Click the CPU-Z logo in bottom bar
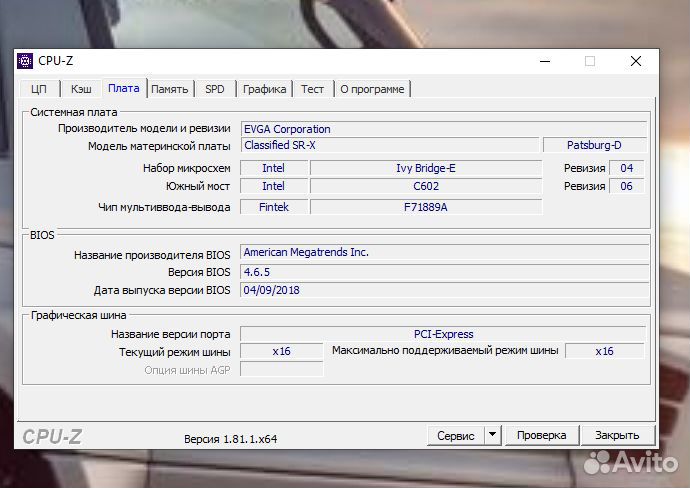Viewport: 690px width, 488px height. (x=52, y=437)
